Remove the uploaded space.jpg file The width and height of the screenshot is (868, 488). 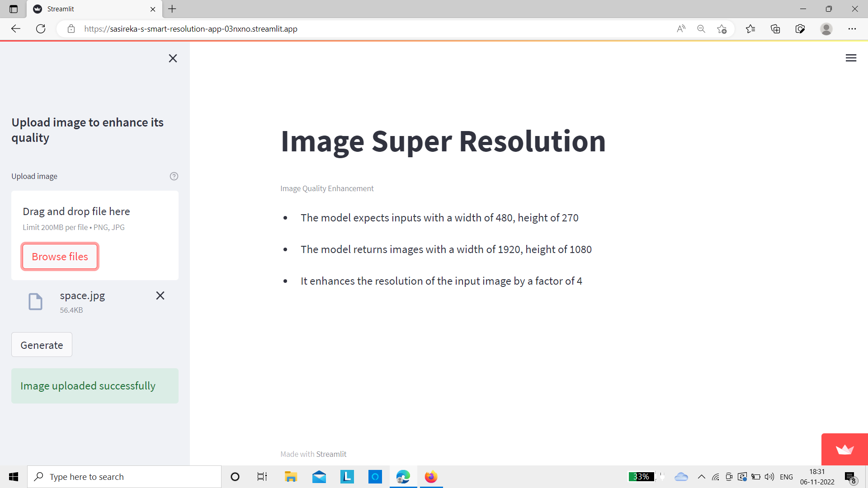tap(160, 296)
